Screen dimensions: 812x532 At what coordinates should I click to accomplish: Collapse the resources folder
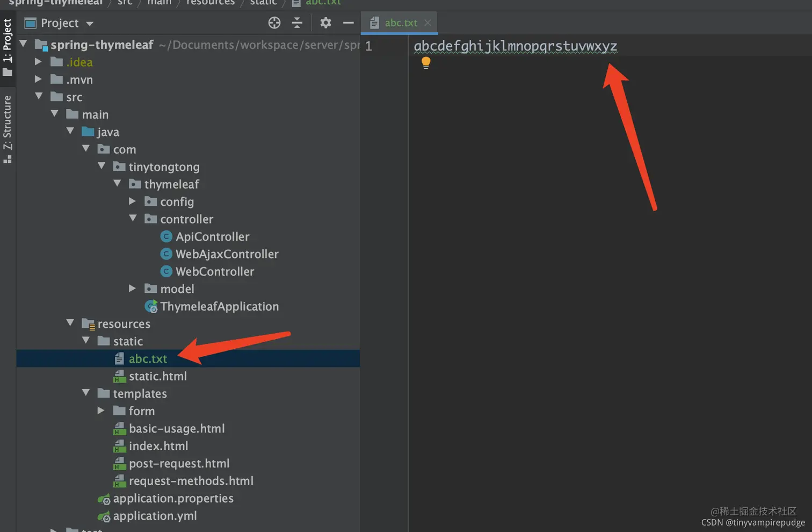(70, 323)
